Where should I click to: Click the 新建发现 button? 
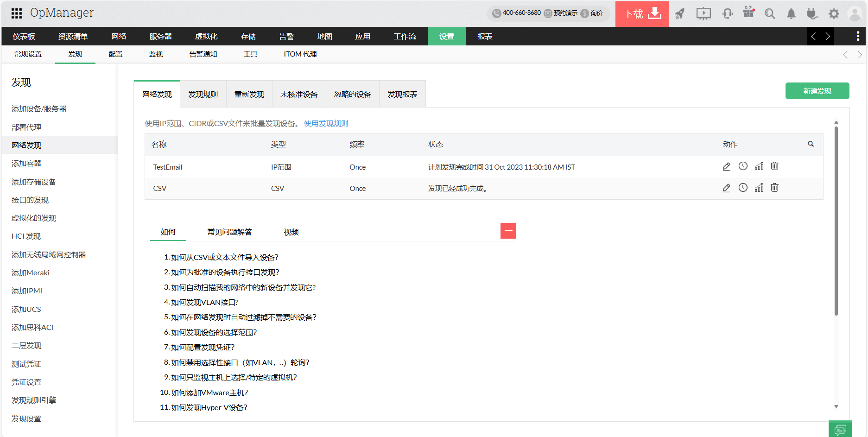click(x=817, y=91)
